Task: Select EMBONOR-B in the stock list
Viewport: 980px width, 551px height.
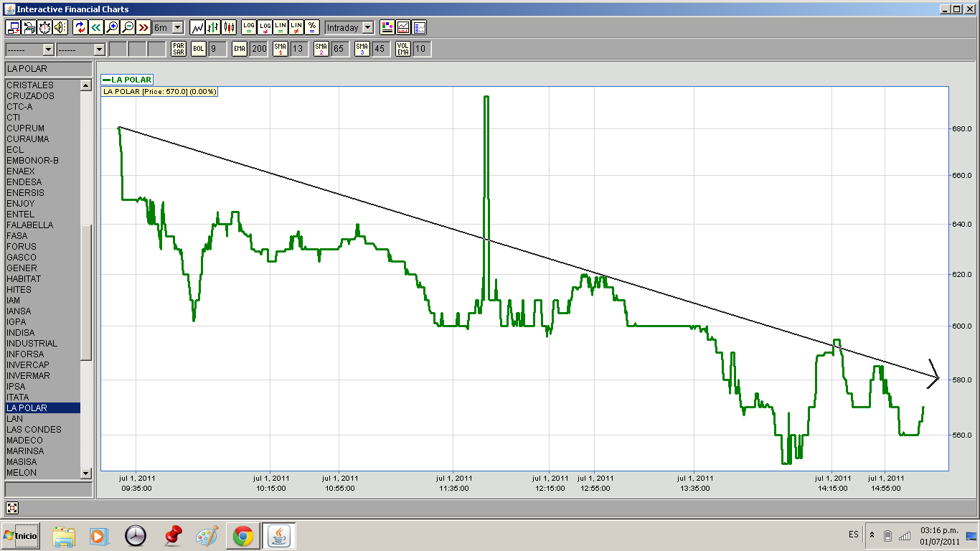Action: click(42, 161)
